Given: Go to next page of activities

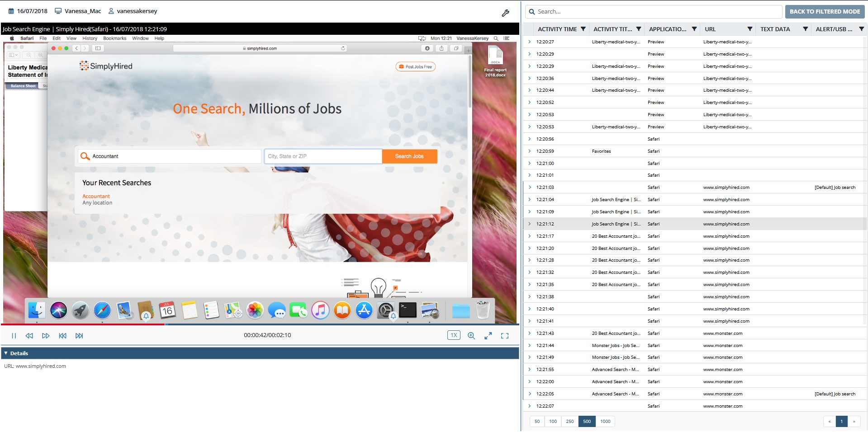Looking at the screenshot, I should click(x=854, y=422).
